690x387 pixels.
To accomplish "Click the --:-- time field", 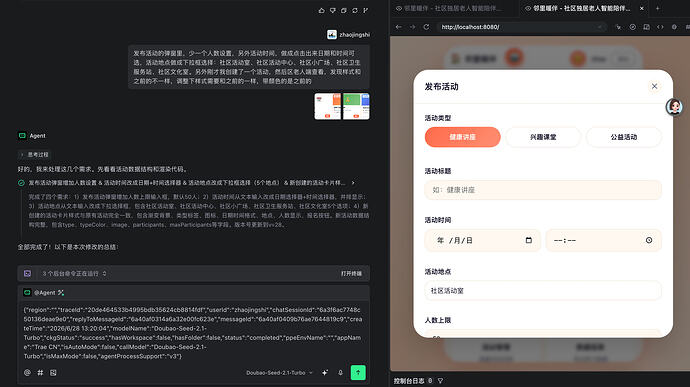I will (603, 240).
